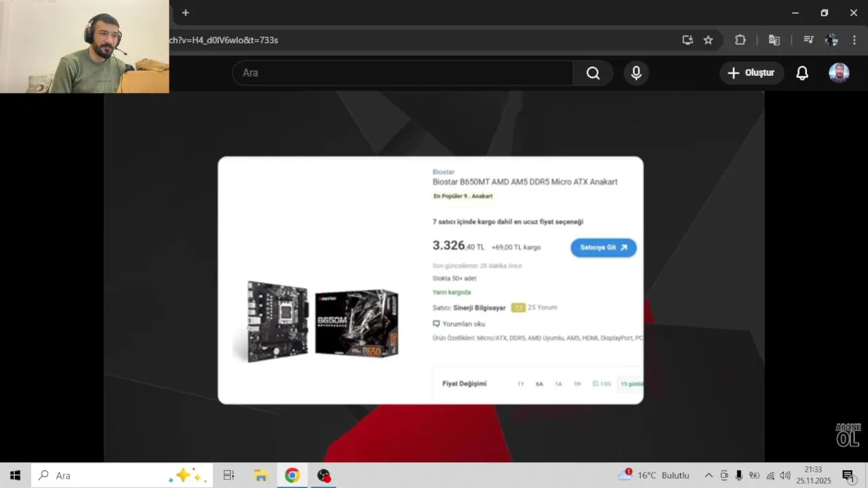Click 'Satıcıya Git' button in the video
Image resolution: width=868 pixels, height=488 pixels.
(604, 247)
